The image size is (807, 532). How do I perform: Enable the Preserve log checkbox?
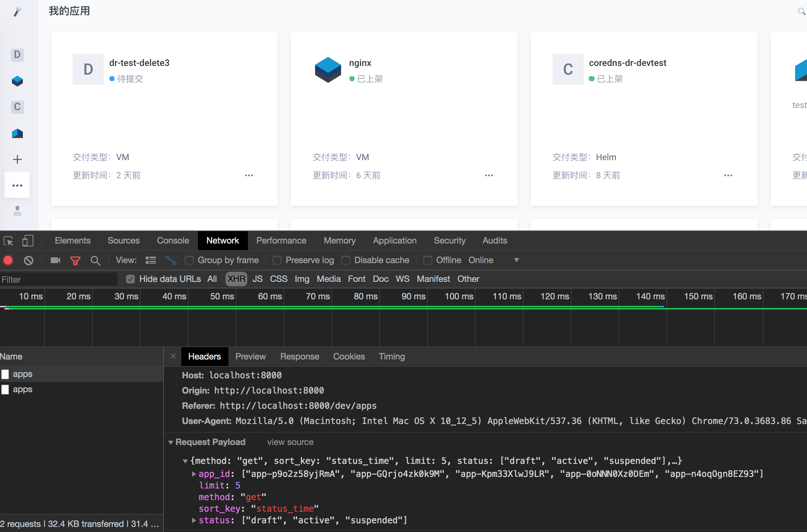pyautogui.click(x=277, y=260)
